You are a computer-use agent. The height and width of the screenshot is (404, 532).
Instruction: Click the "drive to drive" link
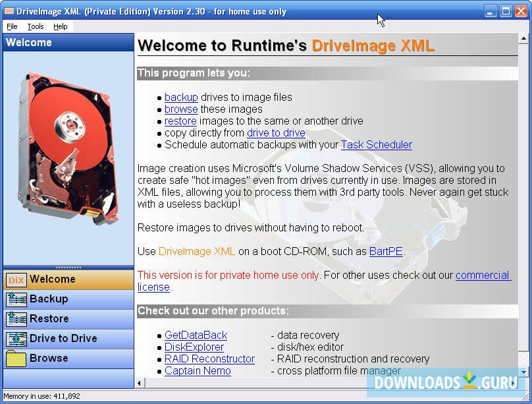pos(276,133)
